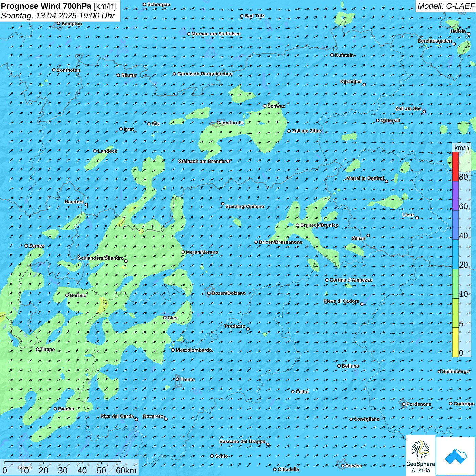
Task: Click the Kempten city label
Action: point(71,23)
